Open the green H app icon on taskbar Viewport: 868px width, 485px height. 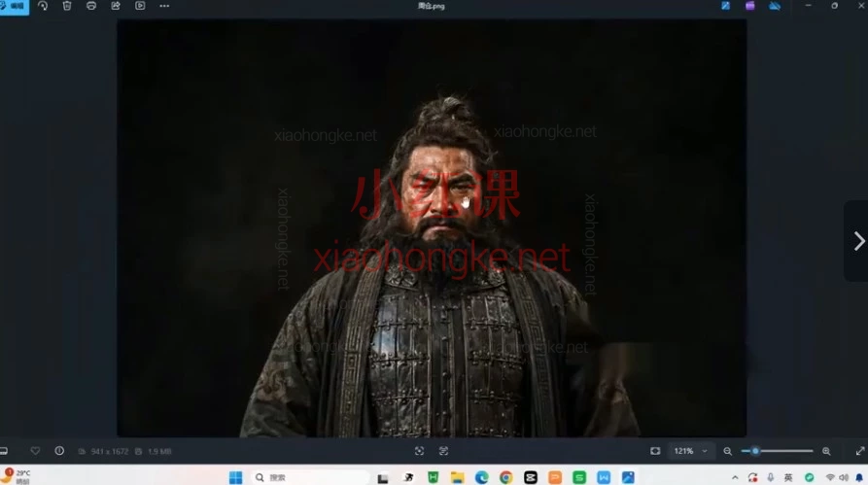point(433,477)
